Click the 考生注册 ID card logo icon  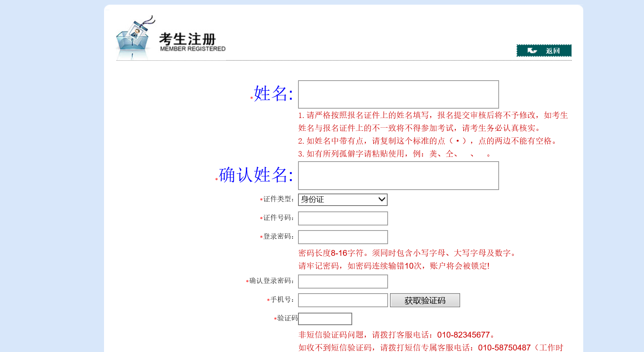point(135,37)
